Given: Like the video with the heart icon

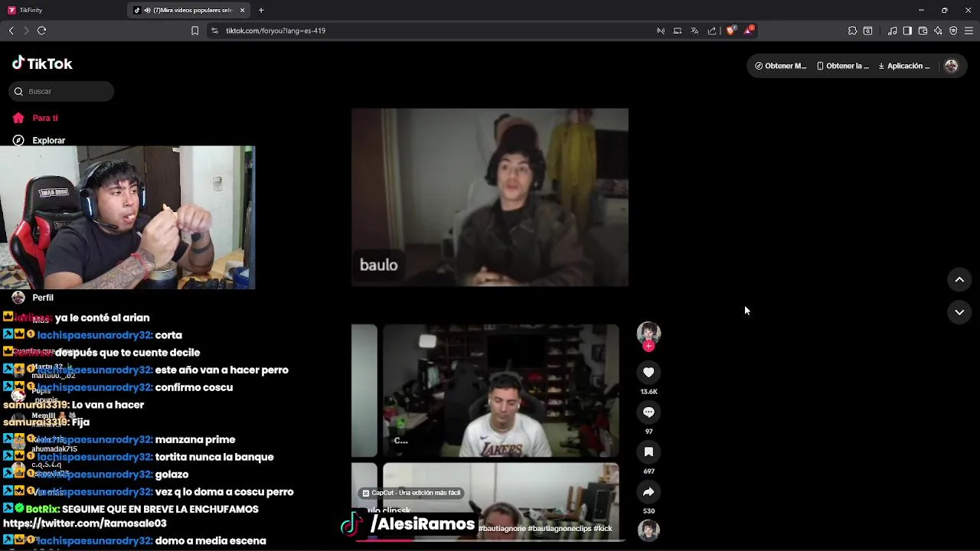Looking at the screenshot, I should pos(648,372).
